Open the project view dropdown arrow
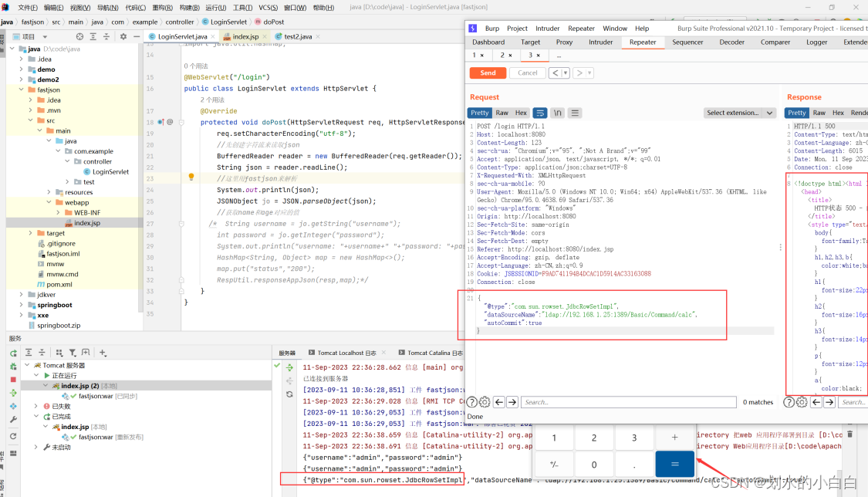Viewport: 868px width, 497px height. [45, 36]
